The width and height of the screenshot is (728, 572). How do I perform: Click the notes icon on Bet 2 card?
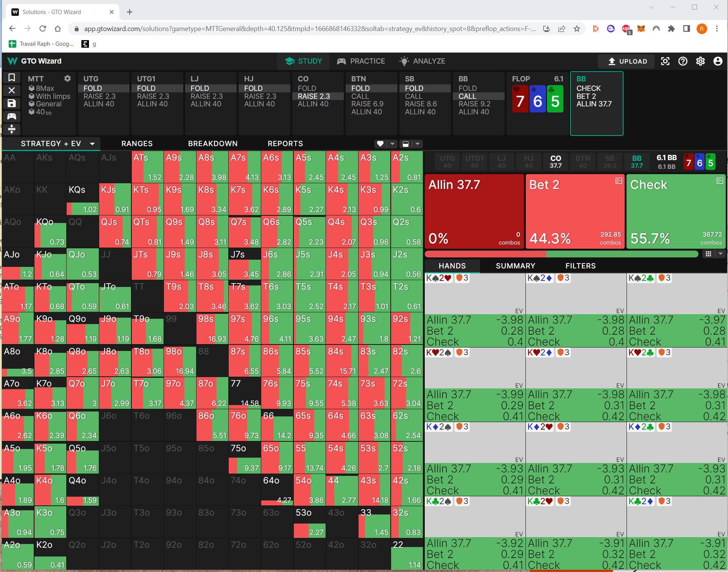coord(619,181)
